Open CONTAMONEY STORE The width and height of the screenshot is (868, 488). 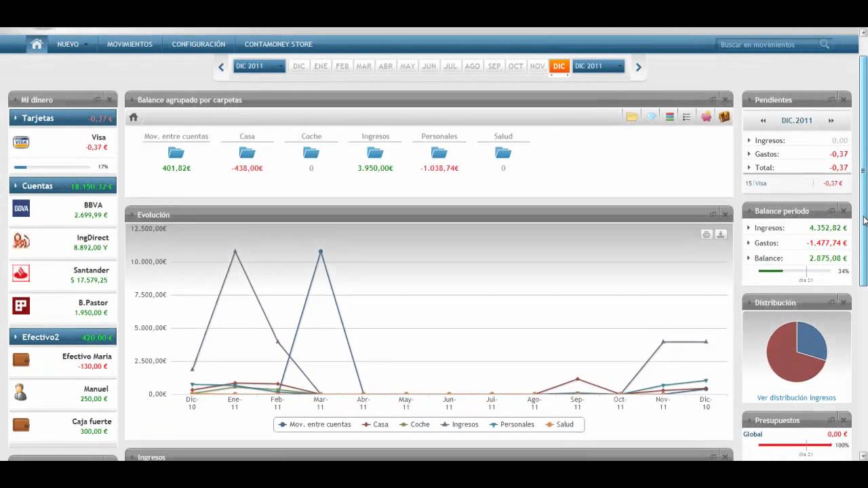(x=279, y=44)
